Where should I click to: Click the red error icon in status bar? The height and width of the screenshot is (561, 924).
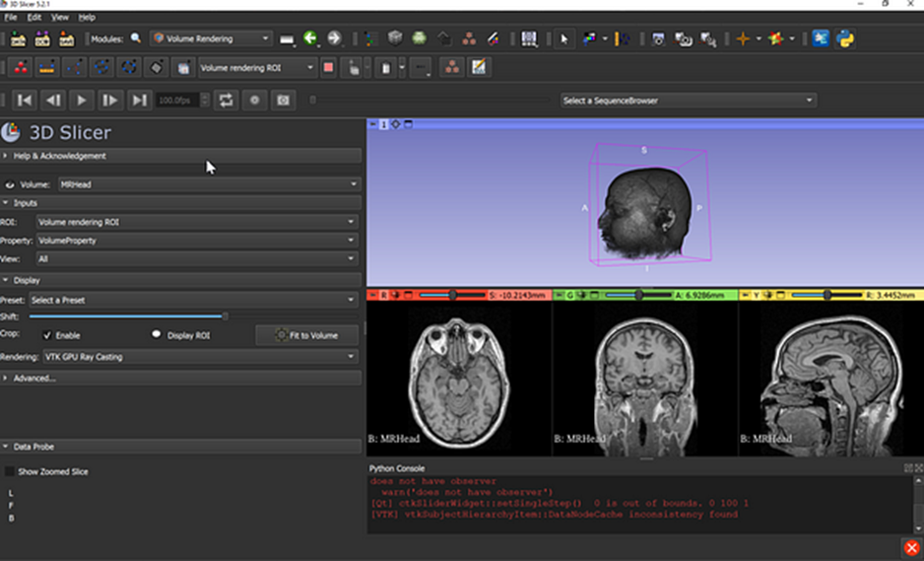point(911,547)
